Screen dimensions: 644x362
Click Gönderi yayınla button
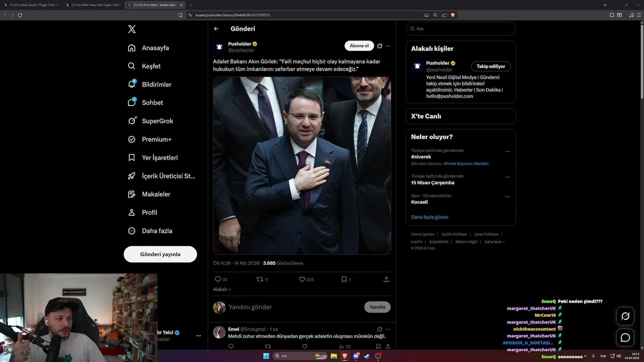pyautogui.click(x=160, y=254)
